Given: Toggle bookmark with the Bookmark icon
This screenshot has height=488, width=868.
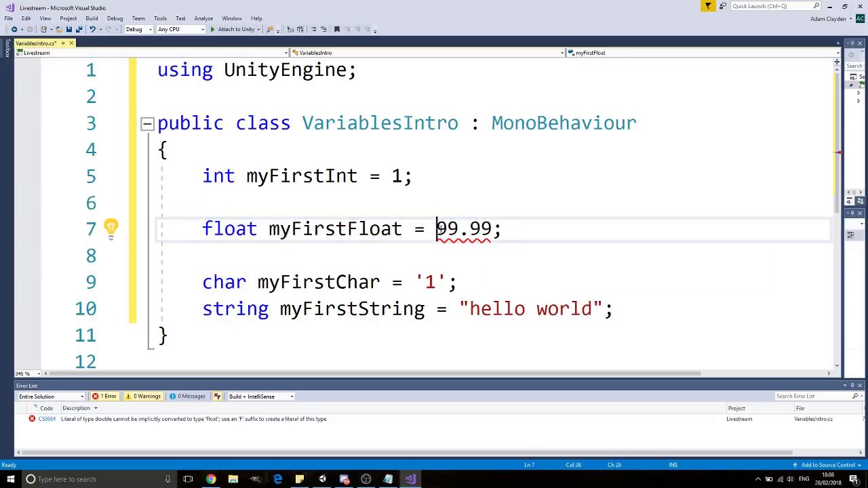Looking at the screenshot, I should (336, 29).
